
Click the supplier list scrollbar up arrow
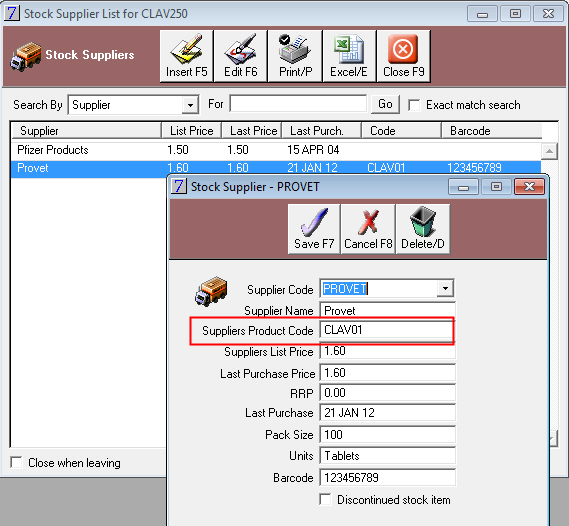point(549,151)
